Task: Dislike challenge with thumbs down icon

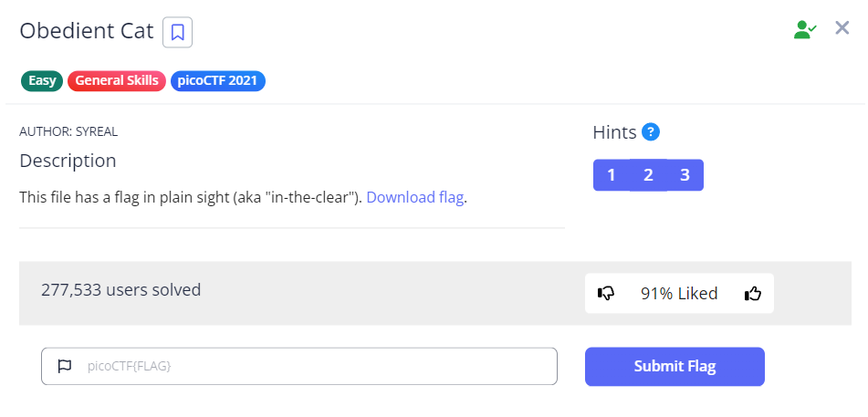Action: pyautogui.click(x=606, y=294)
